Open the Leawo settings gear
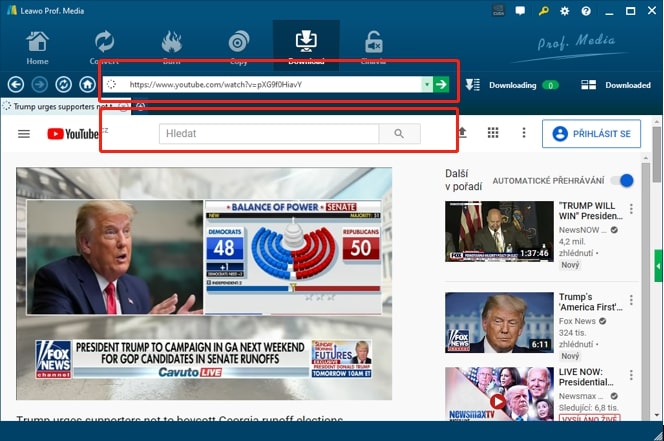The height and width of the screenshot is (441, 664). tap(565, 11)
